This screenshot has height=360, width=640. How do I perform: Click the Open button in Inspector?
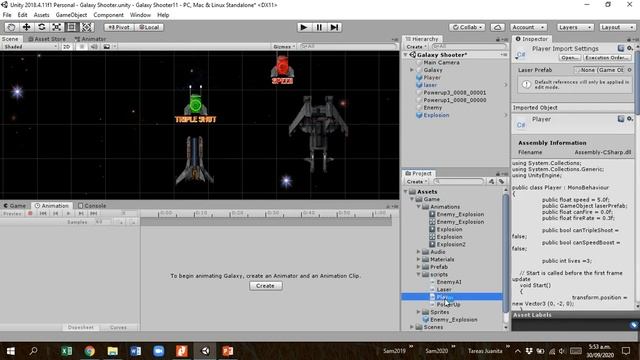570,58
